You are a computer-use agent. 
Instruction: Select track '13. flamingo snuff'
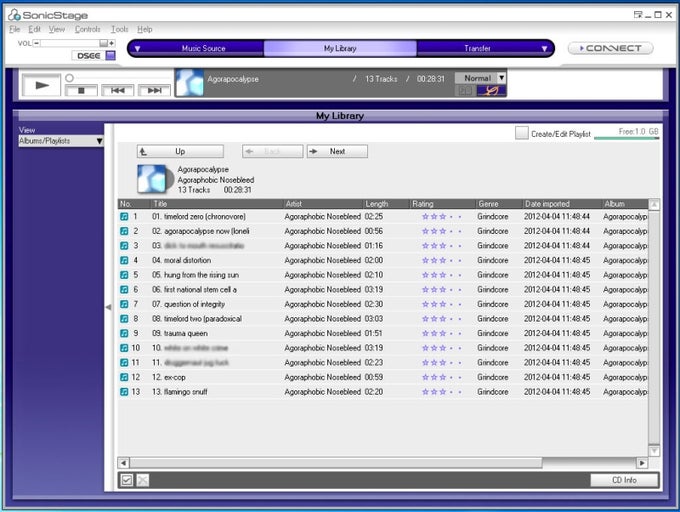click(x=383, y=392)
